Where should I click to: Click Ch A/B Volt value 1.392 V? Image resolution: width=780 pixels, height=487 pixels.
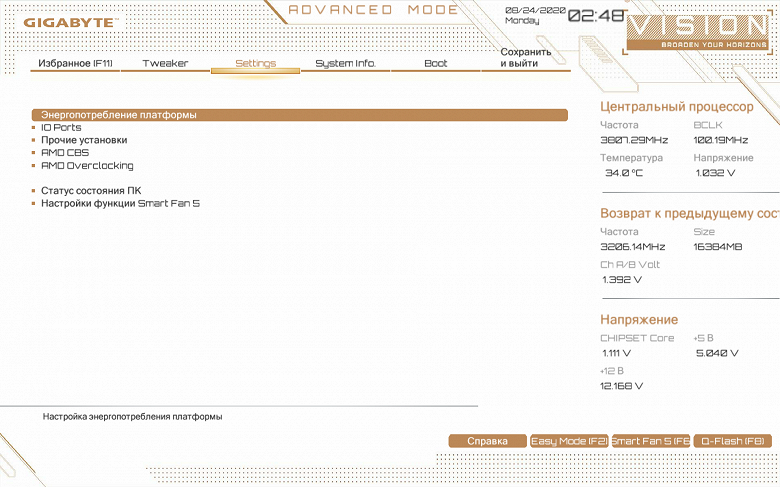point(622,280)
